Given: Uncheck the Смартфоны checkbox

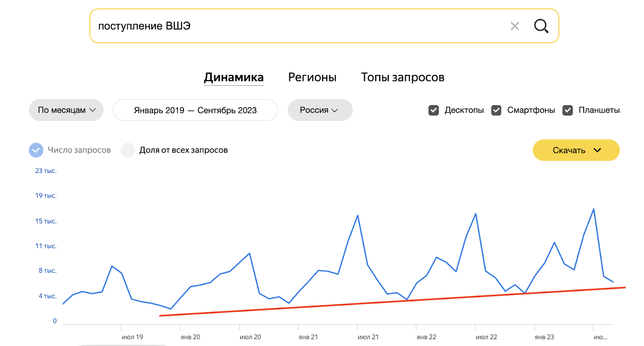Looking at the screenshot, I should pos(496,110).
